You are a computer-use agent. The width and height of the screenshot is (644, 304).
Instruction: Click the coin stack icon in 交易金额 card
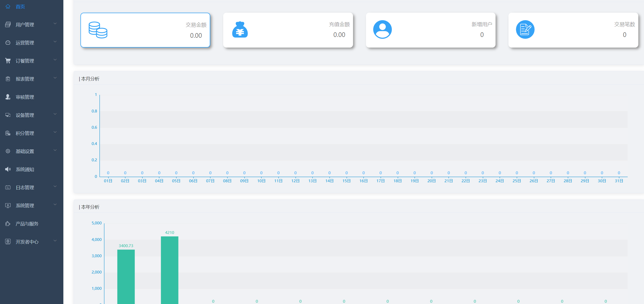point(98,30)
